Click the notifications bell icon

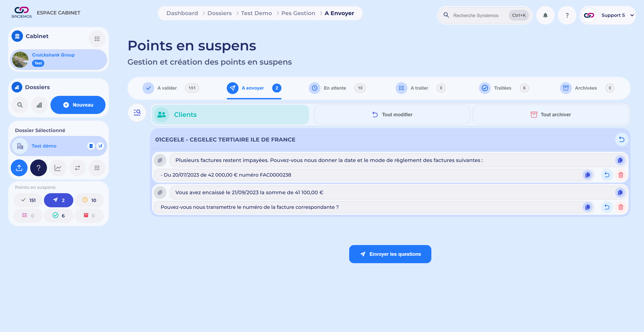coord(545,15)
